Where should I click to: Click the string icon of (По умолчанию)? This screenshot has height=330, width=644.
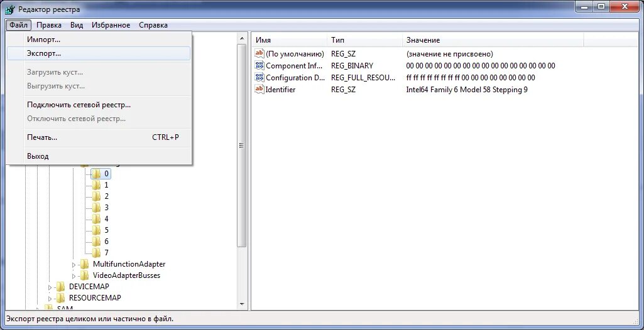259,54
